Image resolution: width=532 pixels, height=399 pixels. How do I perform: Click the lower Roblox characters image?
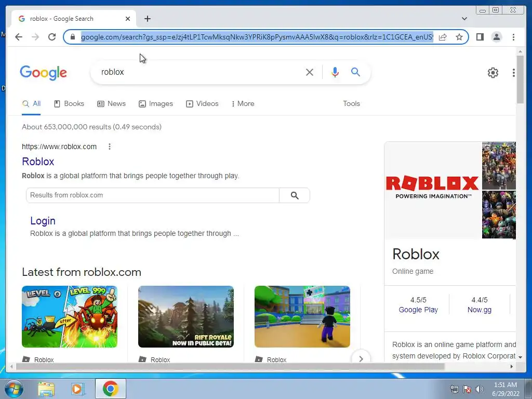(499, 215)
